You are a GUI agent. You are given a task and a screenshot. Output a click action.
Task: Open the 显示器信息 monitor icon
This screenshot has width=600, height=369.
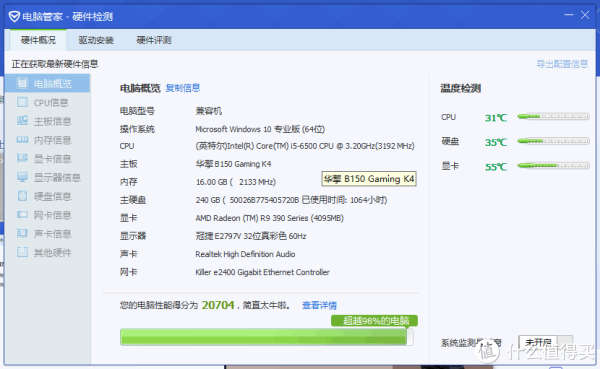23,177
